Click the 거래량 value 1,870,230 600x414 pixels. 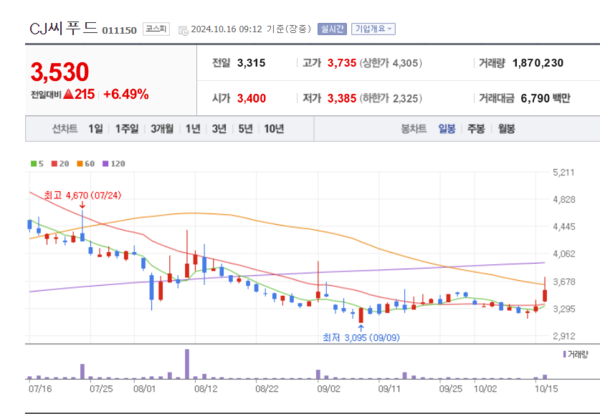click(x=538, y=63)
